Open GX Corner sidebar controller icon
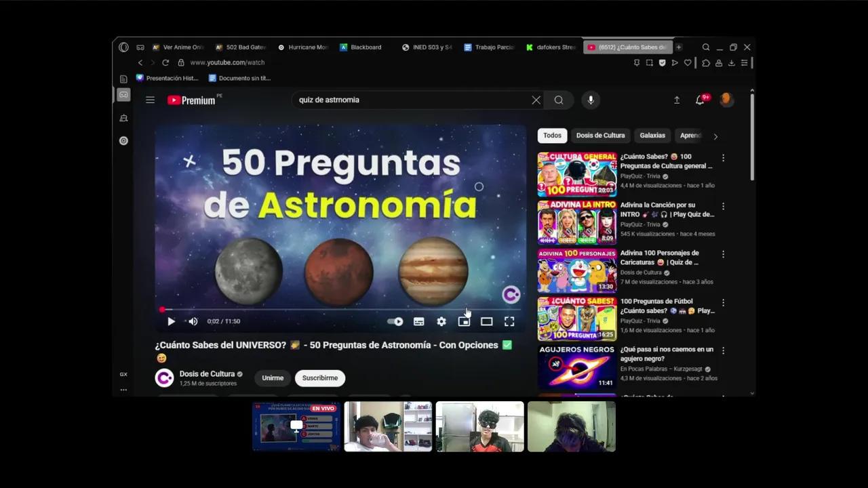Viewport: 868px width, 488px height. tap(123, 95)
